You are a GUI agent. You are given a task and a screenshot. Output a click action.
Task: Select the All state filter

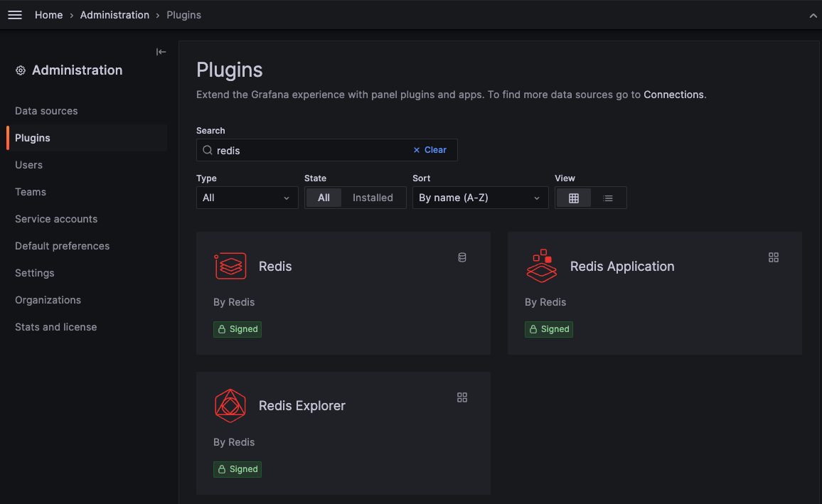point(324,198)
